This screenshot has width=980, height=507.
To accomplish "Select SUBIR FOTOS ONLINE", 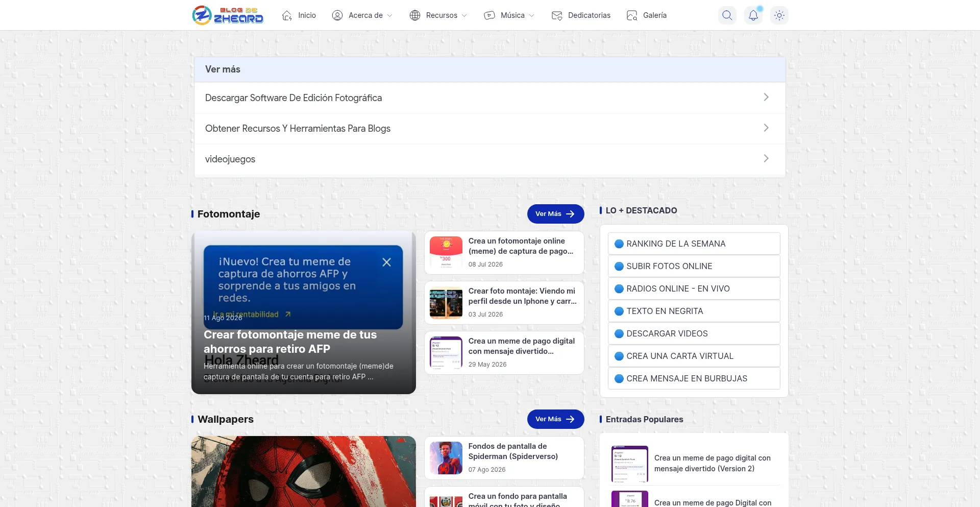I will pos(694,266).
